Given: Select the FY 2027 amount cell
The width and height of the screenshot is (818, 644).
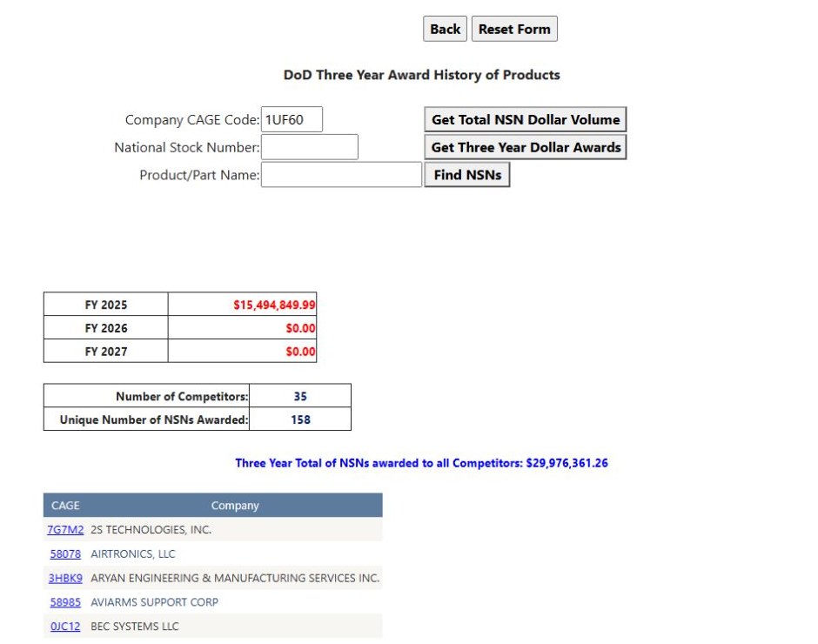Looking at the screenshot, I should tap(242, 352).
